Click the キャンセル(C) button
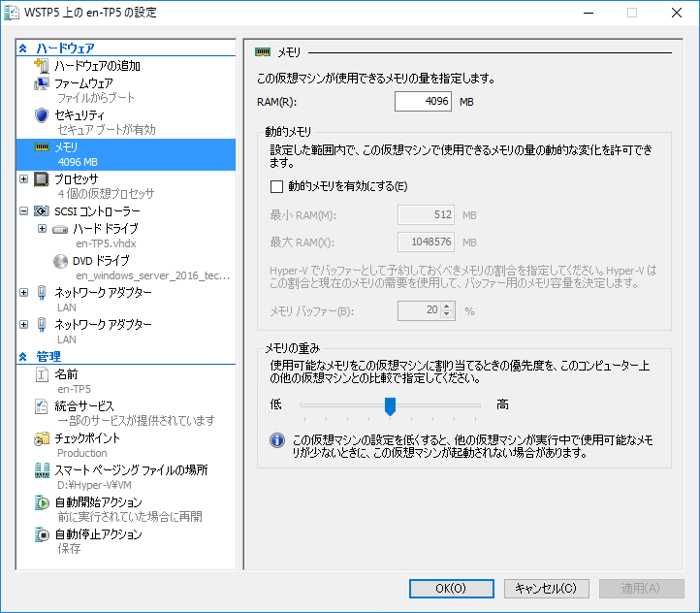The image size is (700, 613). (547, 589)
